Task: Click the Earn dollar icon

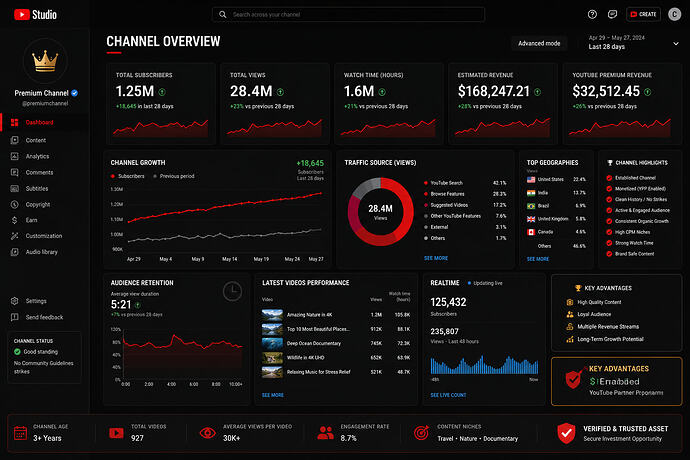Action: click(15, 220)
